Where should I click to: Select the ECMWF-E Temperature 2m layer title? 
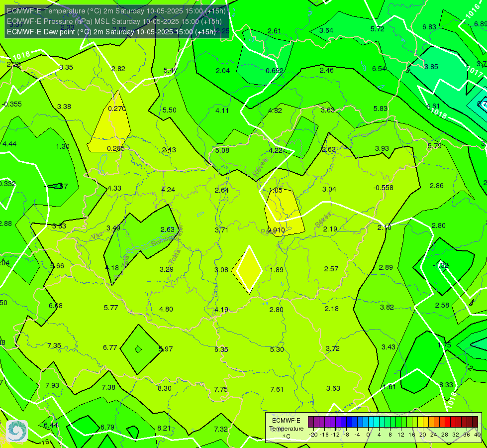pyautogui.click(x=116, y=11)
